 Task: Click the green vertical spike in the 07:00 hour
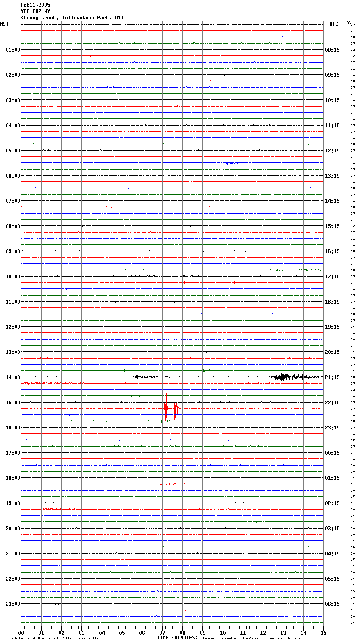[144, 212]
